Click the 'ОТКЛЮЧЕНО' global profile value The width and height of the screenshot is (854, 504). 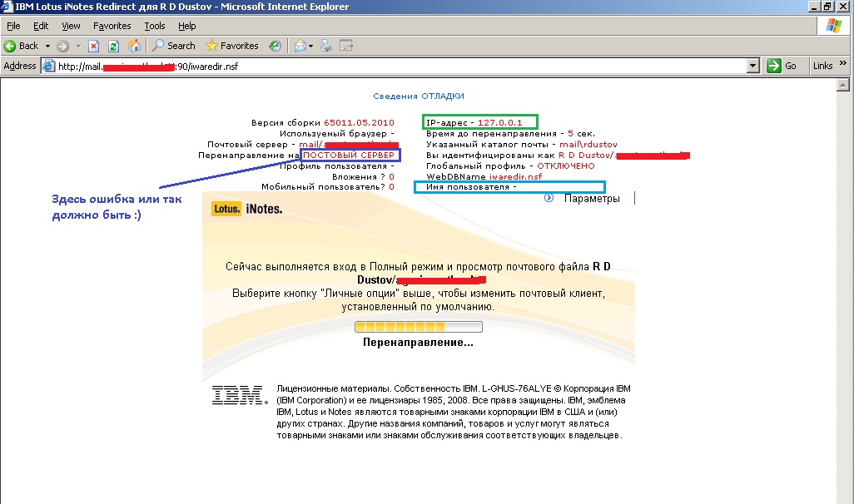click(x=566, y=166)
